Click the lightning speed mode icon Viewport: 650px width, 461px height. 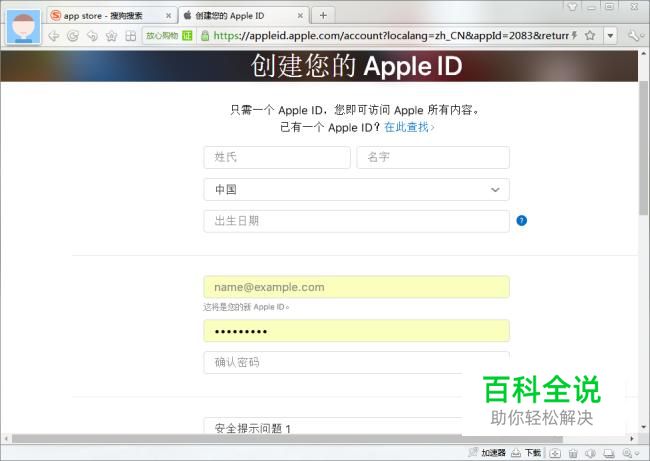[575, 35]
